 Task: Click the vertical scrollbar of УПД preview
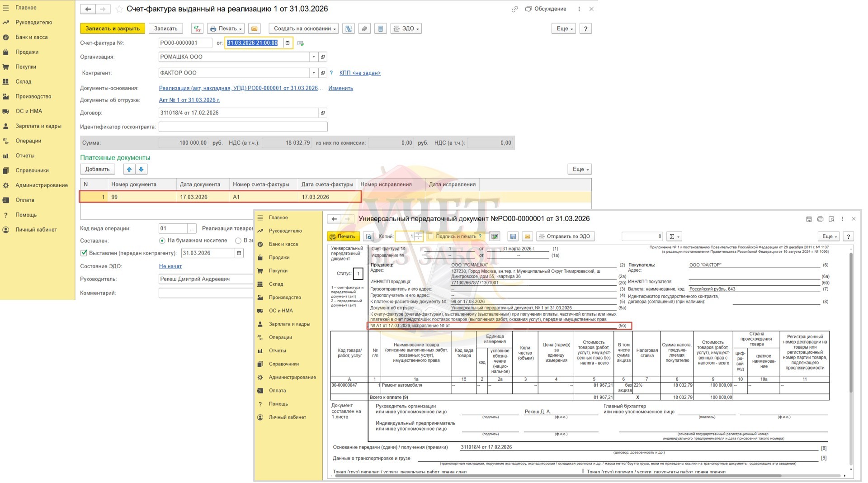point(851,317)
